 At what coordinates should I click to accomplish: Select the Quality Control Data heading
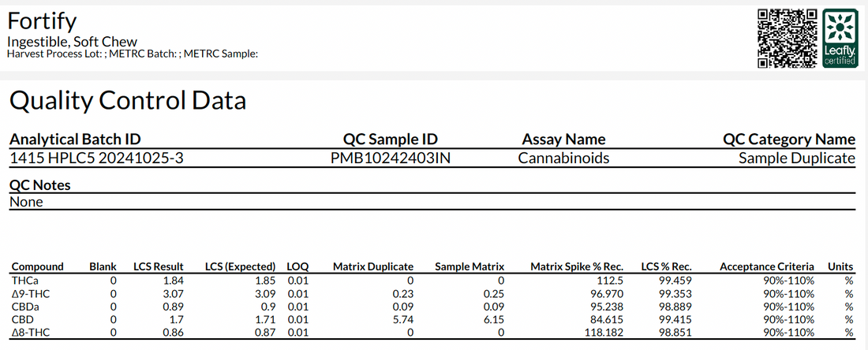128,101
